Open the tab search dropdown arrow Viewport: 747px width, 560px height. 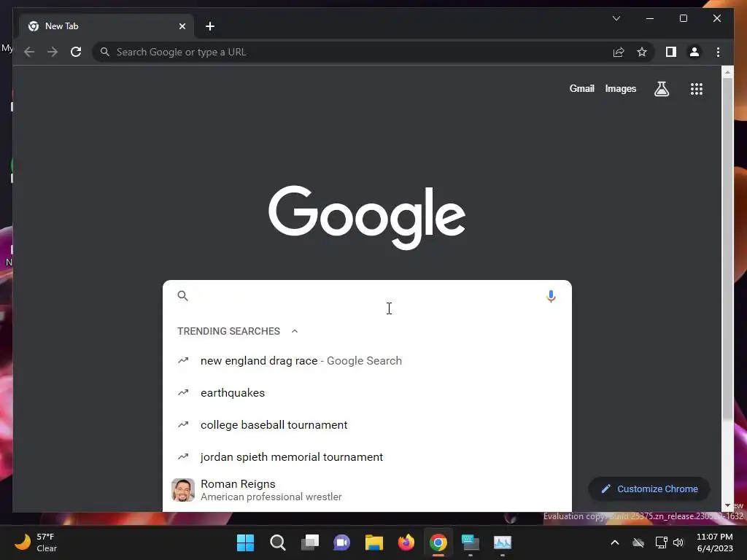click(616, 18)
